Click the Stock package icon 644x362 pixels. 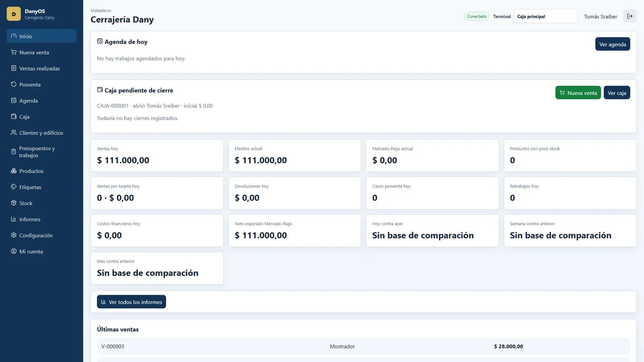[14, 203]
